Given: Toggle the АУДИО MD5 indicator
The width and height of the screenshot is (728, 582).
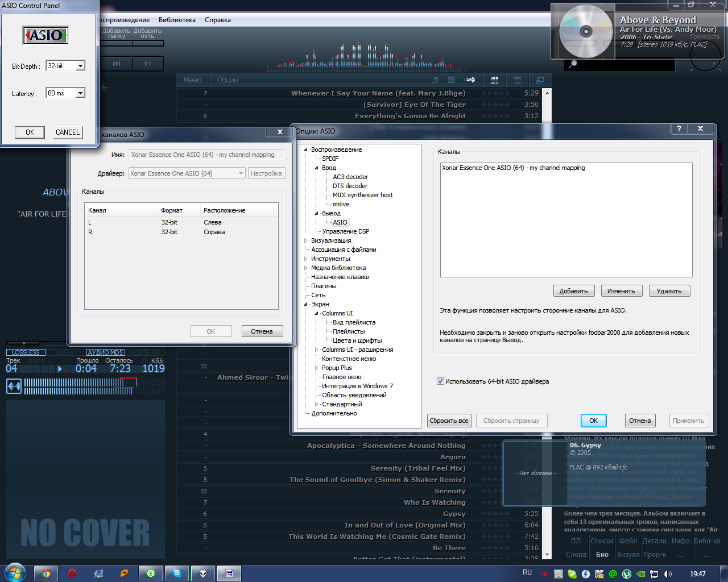Looking at the screenshot, I should pyautogui.click(x=105, y=352).
